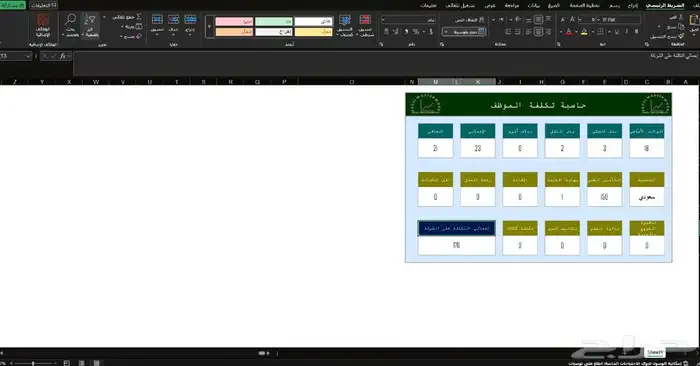Open Merge and Center dropdown
Screen dimensions: 700x366
click(446, 32)
